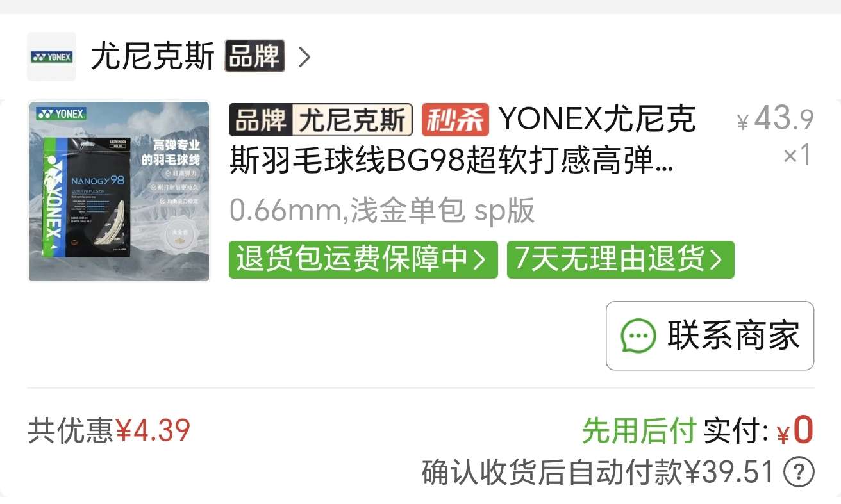This screenshot has height=504, width=841.
Task: Tap the ×1 quantity label
Action: [798, 155]
